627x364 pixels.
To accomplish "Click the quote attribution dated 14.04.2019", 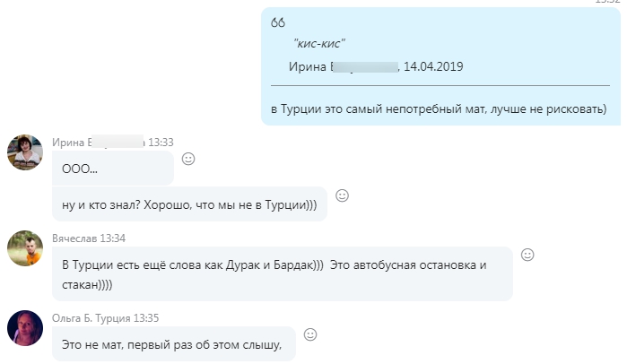I will [376, 66].
